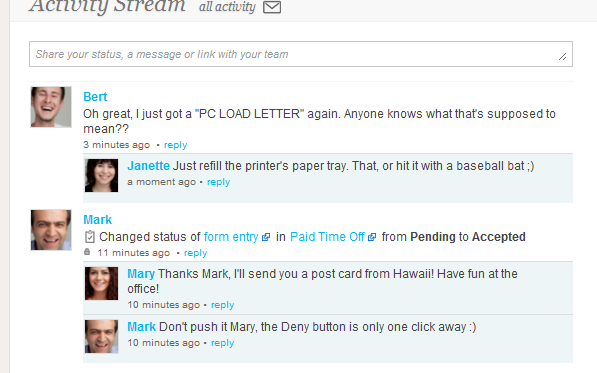The image size is (597, 373).
Task: Click Janette's avatar thumbnail
Action: (x=101, y=175)
